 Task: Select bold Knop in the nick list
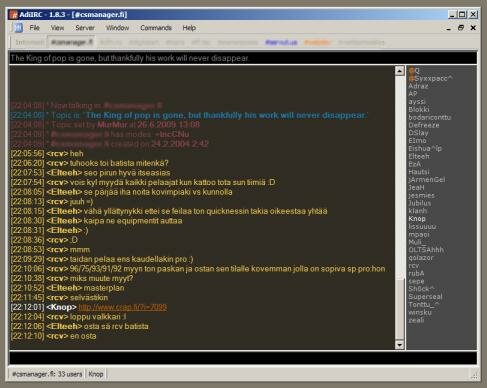click(417, 219)
